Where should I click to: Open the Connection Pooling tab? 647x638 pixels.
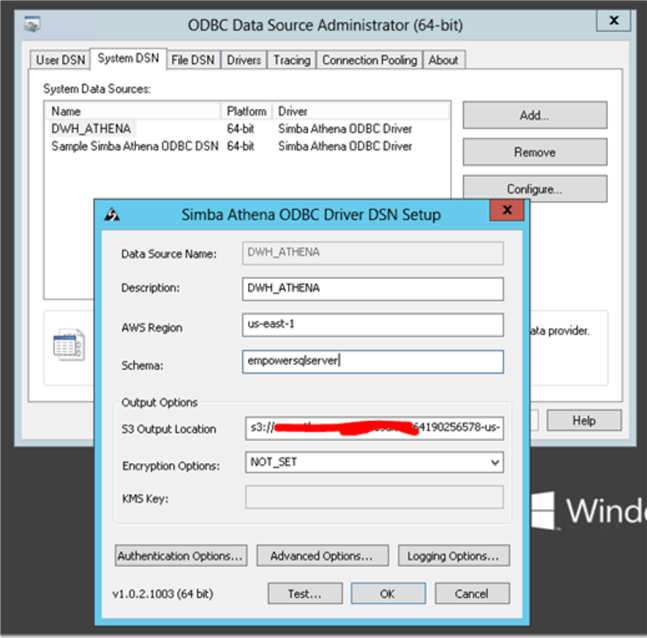coord(369,60)
